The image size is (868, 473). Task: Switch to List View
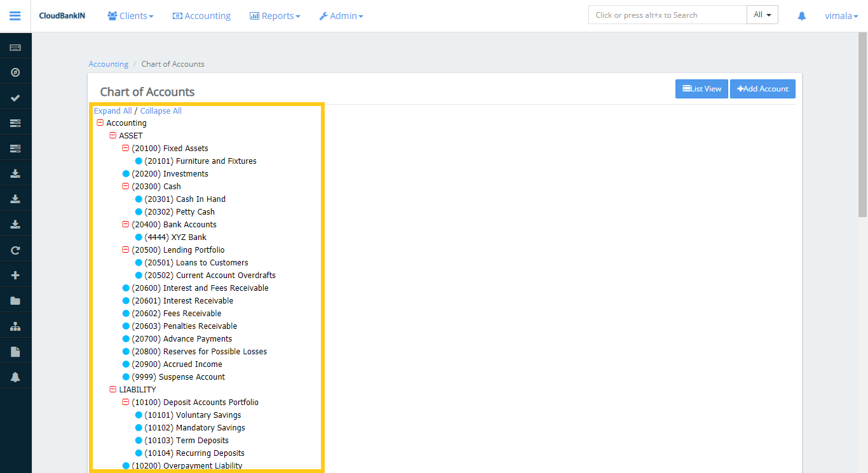702,88
